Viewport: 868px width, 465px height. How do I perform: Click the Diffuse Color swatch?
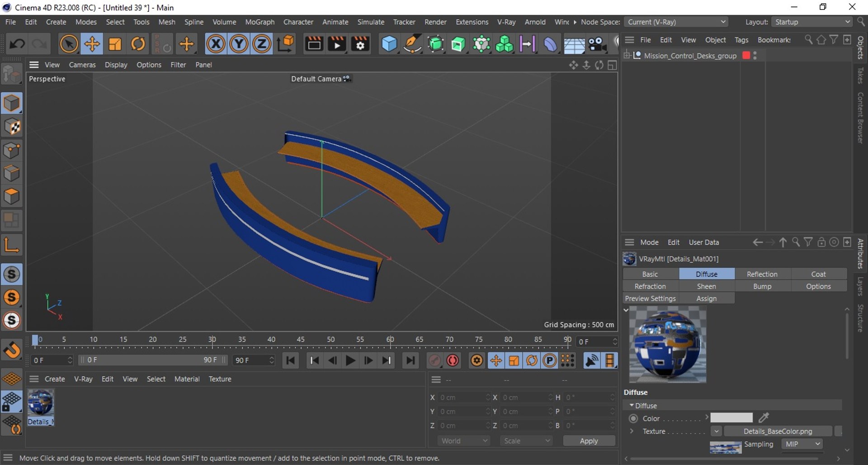(x=731, y=418)
